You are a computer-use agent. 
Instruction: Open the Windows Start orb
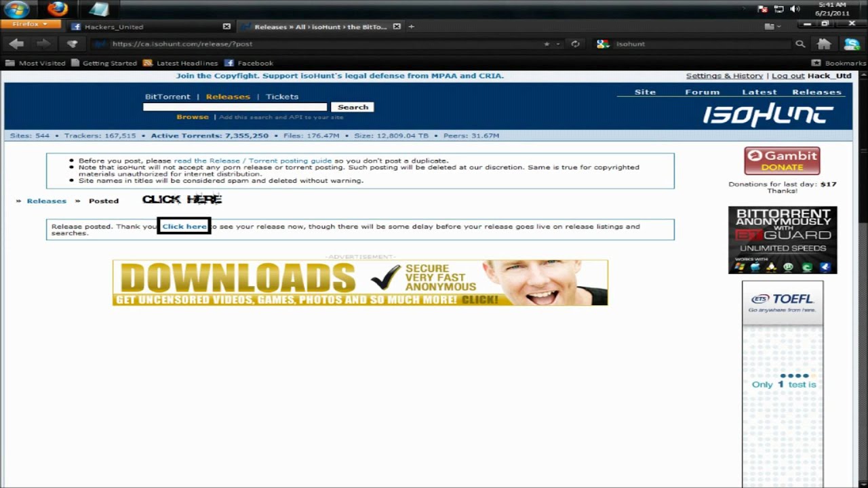click(16, 9)
